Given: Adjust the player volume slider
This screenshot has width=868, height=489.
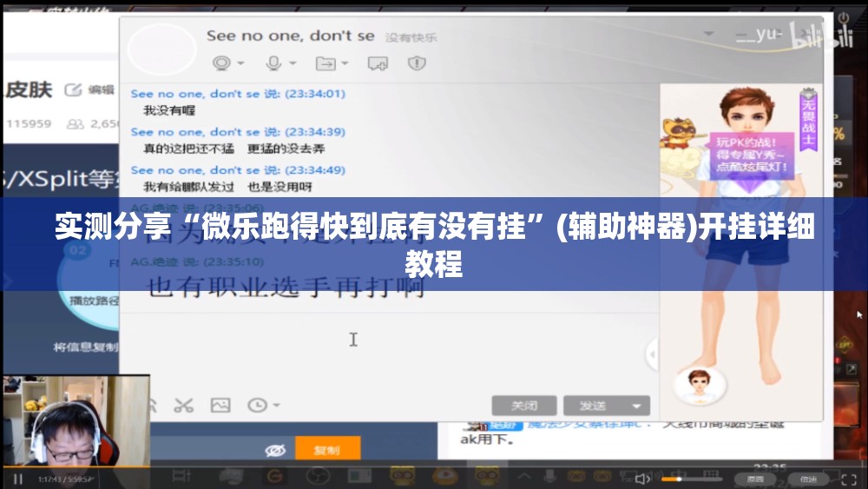Looking at the screenshot, I should pyautogui.click(x=692, y=479).
